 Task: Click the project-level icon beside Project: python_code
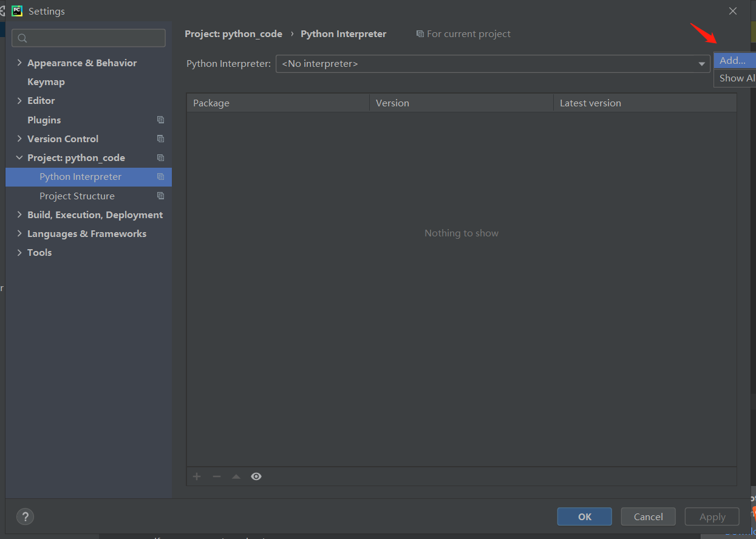coord(160,157)
